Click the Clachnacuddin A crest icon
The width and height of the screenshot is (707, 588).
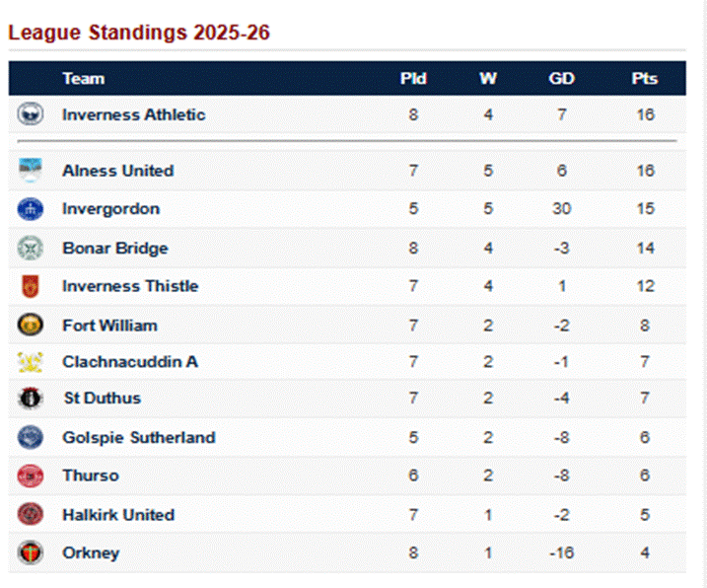click(31, 362)
